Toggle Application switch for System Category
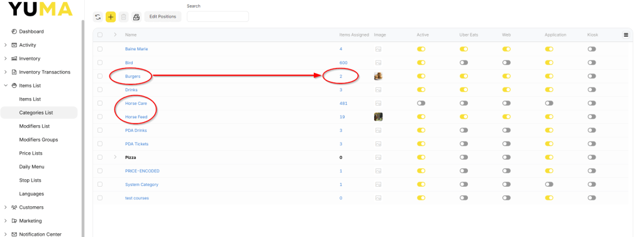This screenshot has height=237, width=644. pyautogui.click(x=549, y=184)
